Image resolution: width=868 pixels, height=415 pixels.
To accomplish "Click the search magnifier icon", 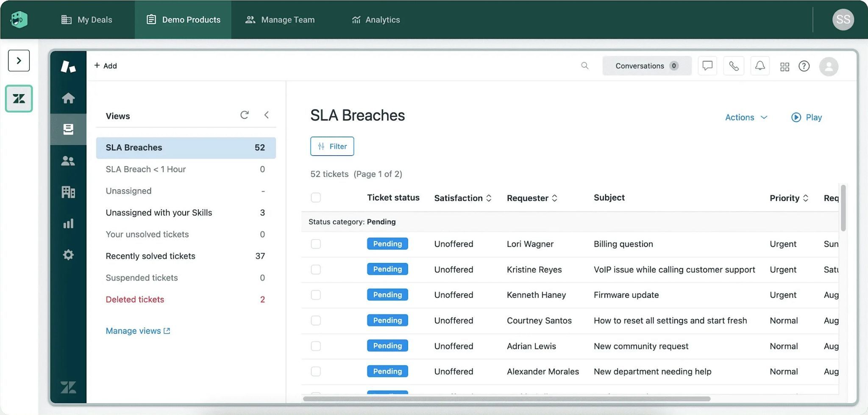I will click(x=585, y=66).
